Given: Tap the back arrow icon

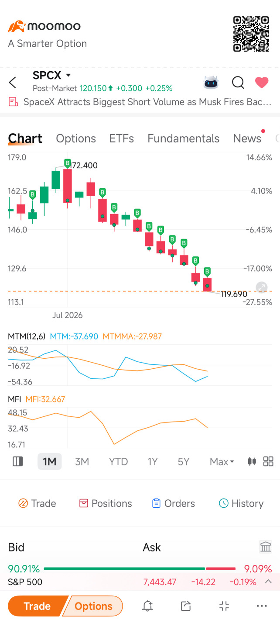Looking at the screenshot, I should (13, 82).
